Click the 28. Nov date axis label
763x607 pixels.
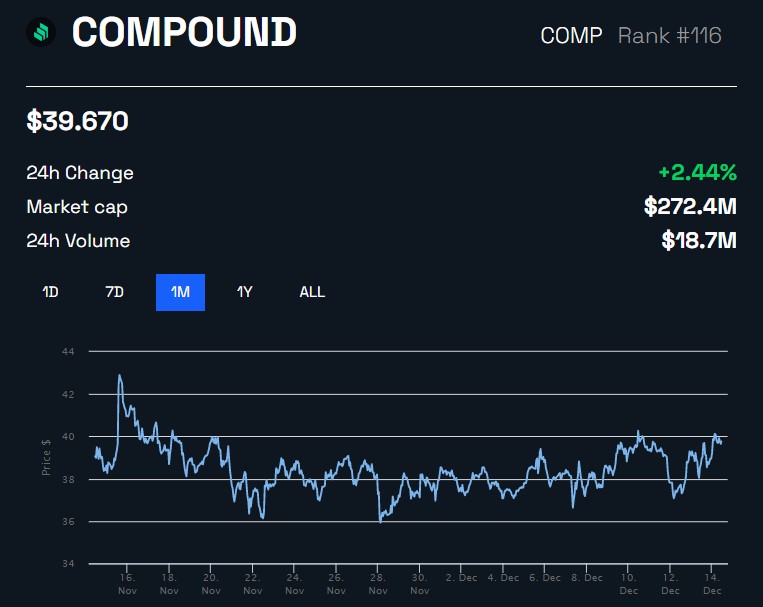click(x=378, y=583)
